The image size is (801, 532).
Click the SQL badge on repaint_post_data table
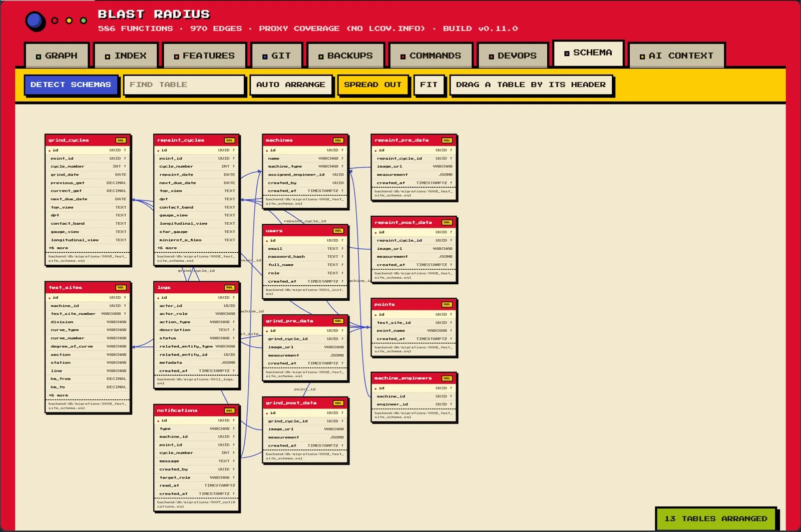[447, 223]
